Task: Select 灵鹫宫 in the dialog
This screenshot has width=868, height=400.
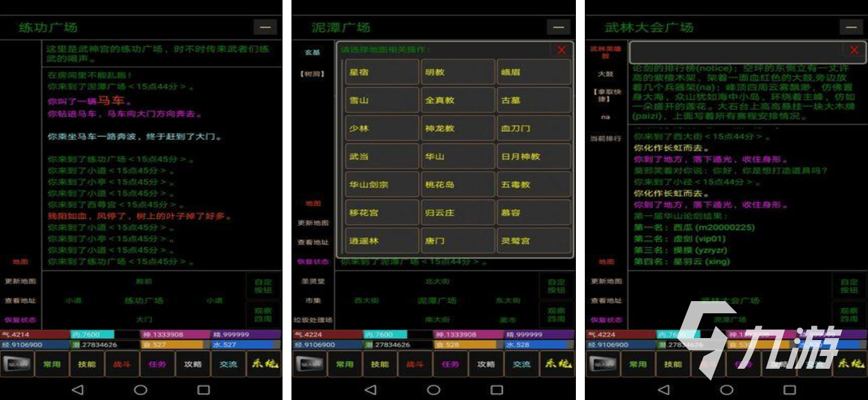Action: coord(534,241)
